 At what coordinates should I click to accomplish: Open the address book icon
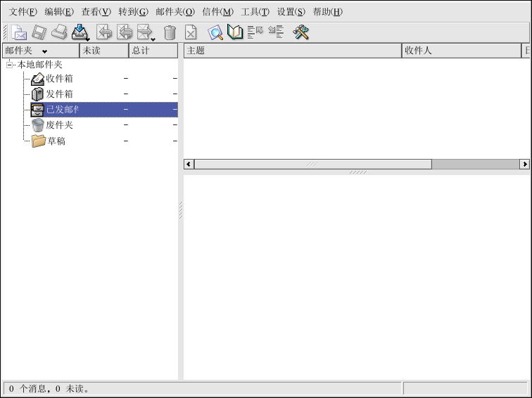(234, 32)
